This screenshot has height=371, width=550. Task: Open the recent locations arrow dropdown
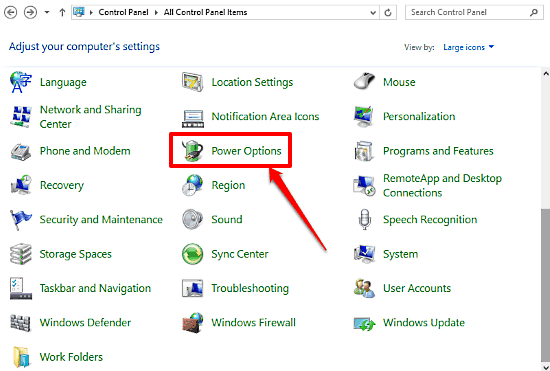(47, 12)
